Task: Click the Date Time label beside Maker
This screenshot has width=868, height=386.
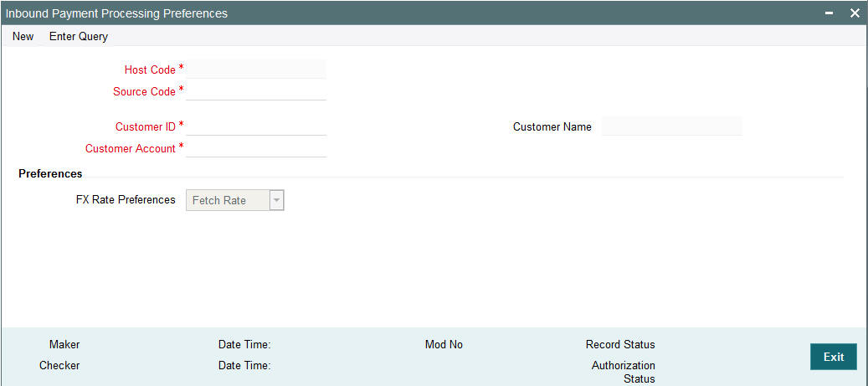Action: [244, 344]
